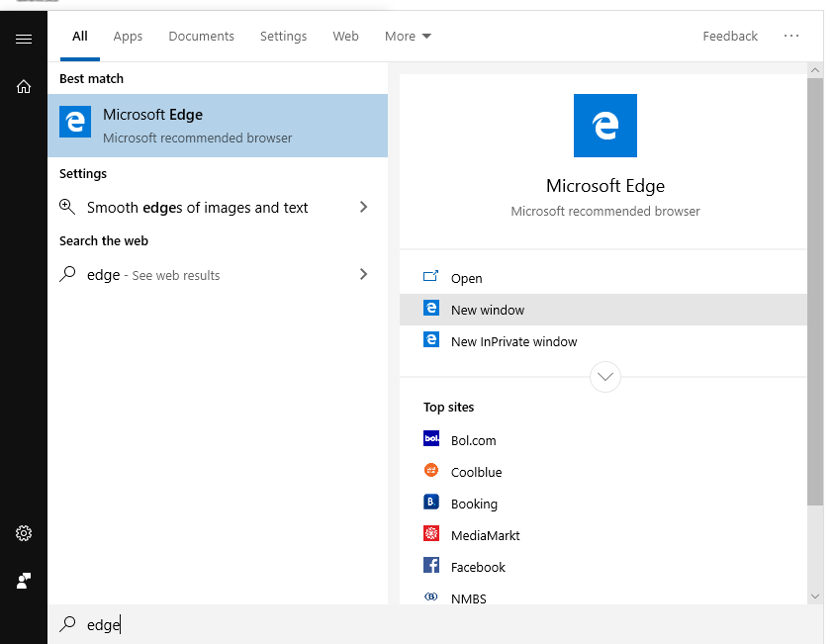This screenshot has height=644, width=834.
Task: Select the All tab
Action: 80,37
